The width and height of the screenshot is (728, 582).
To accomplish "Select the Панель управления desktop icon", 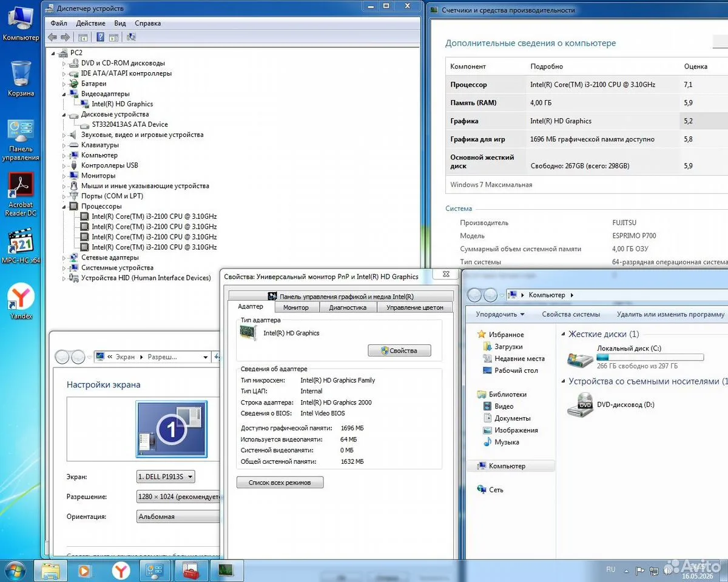I will [21, 140].
